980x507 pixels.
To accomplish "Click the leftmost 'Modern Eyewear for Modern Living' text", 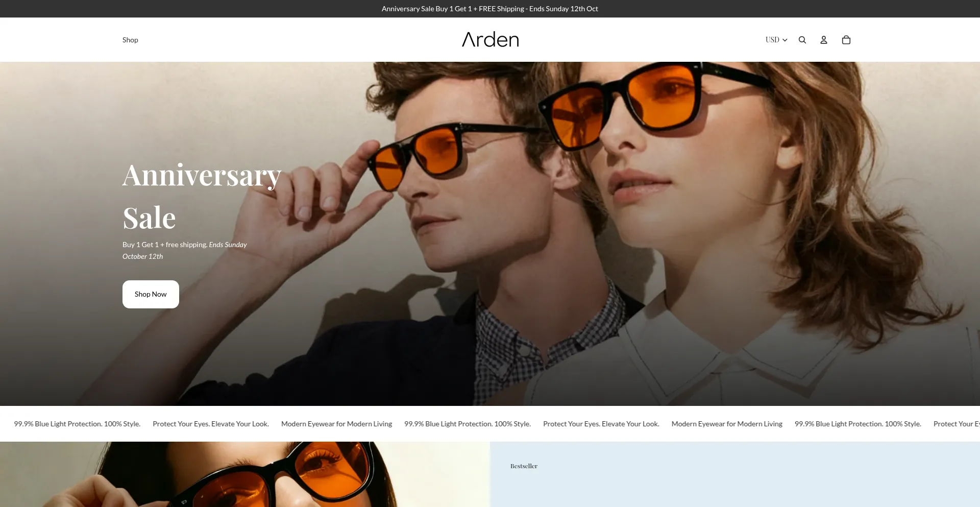I will click(336, 424).
